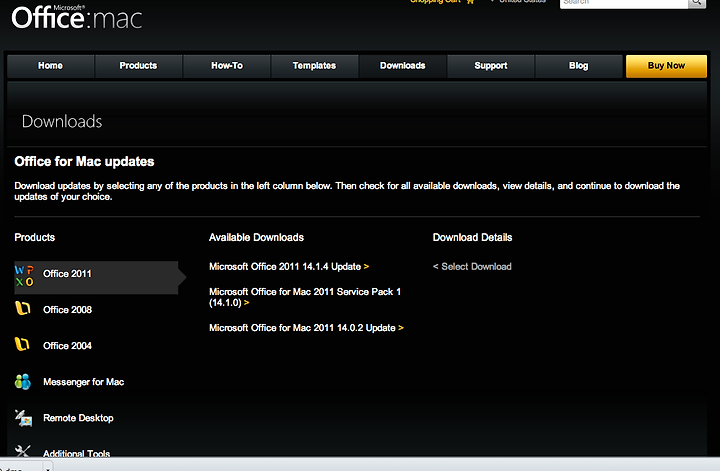Open the Blog tab
720x471 pixels.
pos(579,66)
